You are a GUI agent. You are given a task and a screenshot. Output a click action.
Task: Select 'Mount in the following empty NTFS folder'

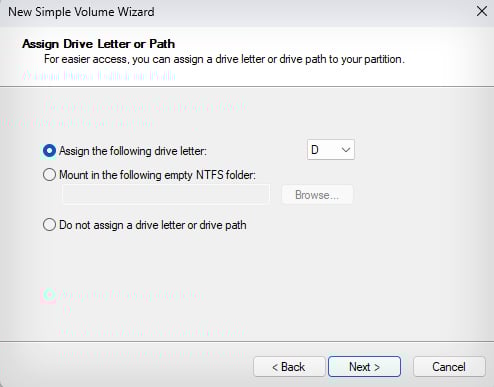[49, 175]
